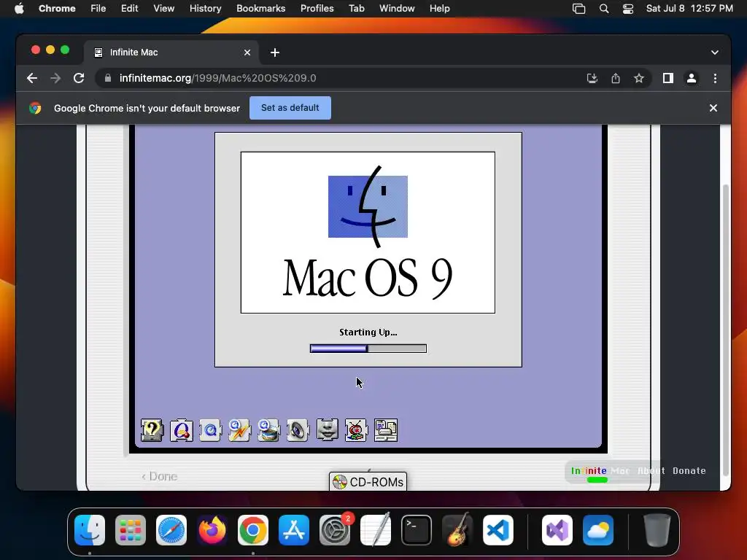Image resolution: width=747 pixels, height=560 pixels.
Task: Open System Settings from the Dock
Action: click(x=335, y=530)
